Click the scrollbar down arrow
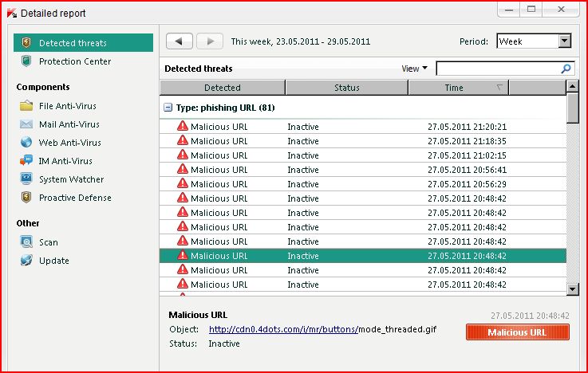The height and width of the screenshot is (373, 588). (573, 289)
